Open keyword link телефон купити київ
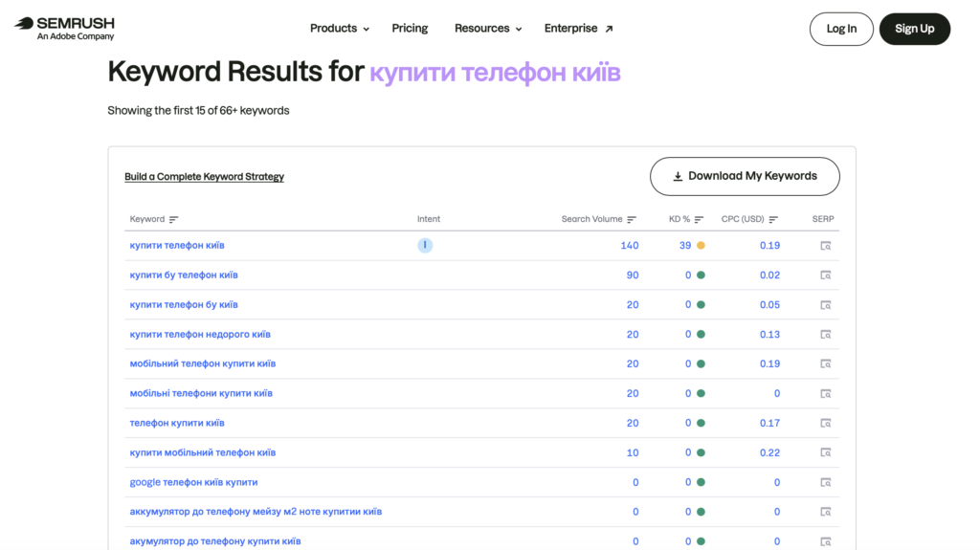This screenshot has height=550, width=980. [x=177, y=423]
